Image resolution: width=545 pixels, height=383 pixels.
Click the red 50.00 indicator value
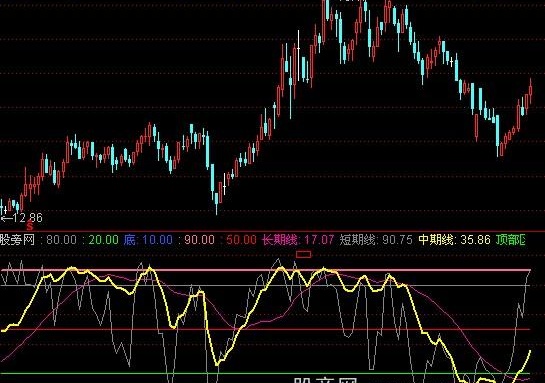coord(241,240)
